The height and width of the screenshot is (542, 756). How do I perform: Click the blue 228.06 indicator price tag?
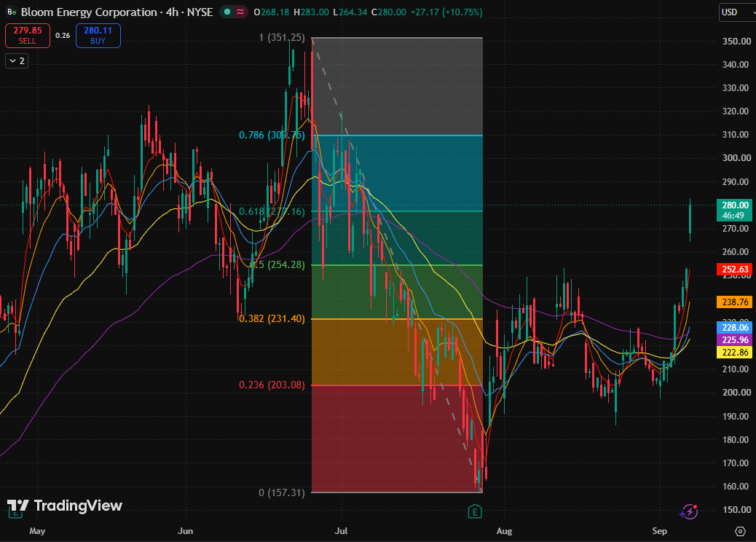point(734,327)
